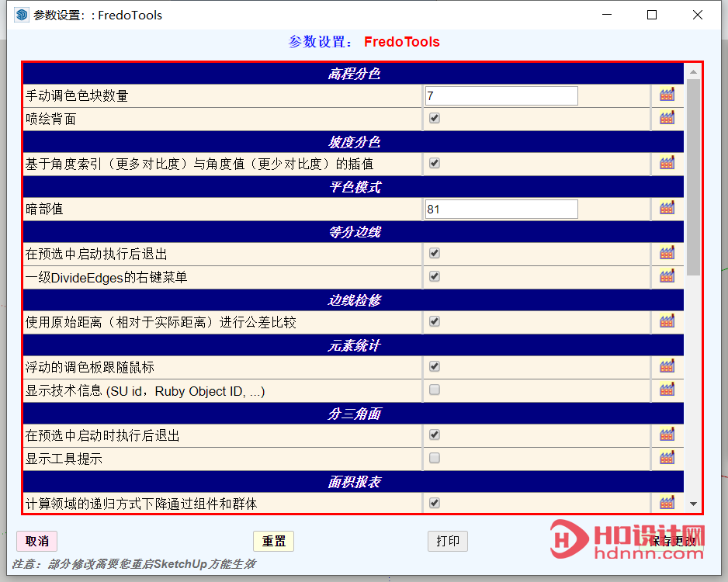The height and width of the screenshot is (582, 728).
Task: Click the 使用原始距离 tolerance label text
Action: (x=161, y=322)
